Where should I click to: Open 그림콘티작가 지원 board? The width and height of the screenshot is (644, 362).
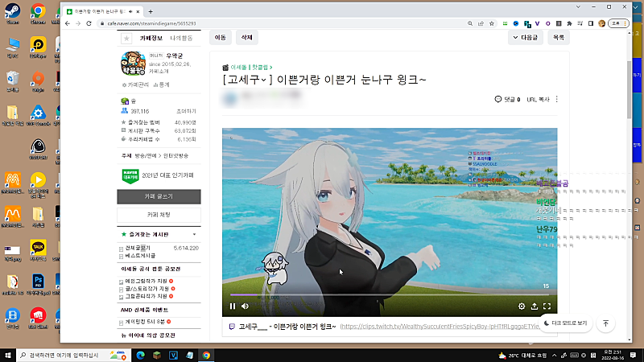click(147, 296)
